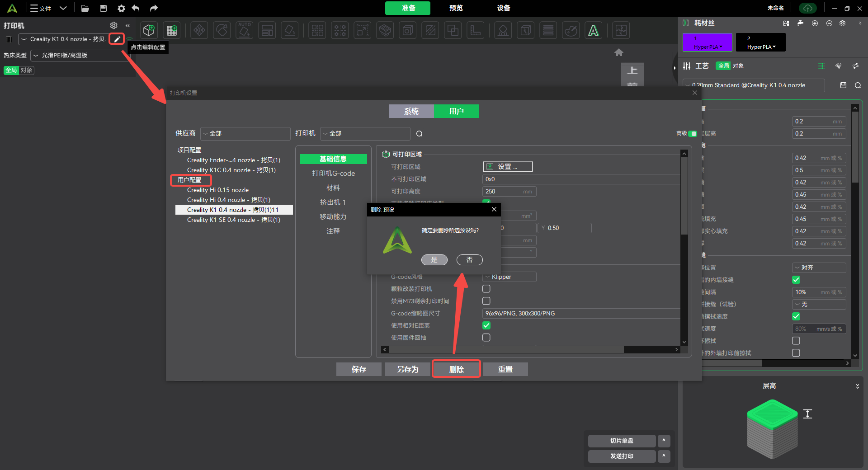Screen dimensions: 868x470
Task: Check the 颗粒改装打印机 checkbox
Action: tap(486, 288)
